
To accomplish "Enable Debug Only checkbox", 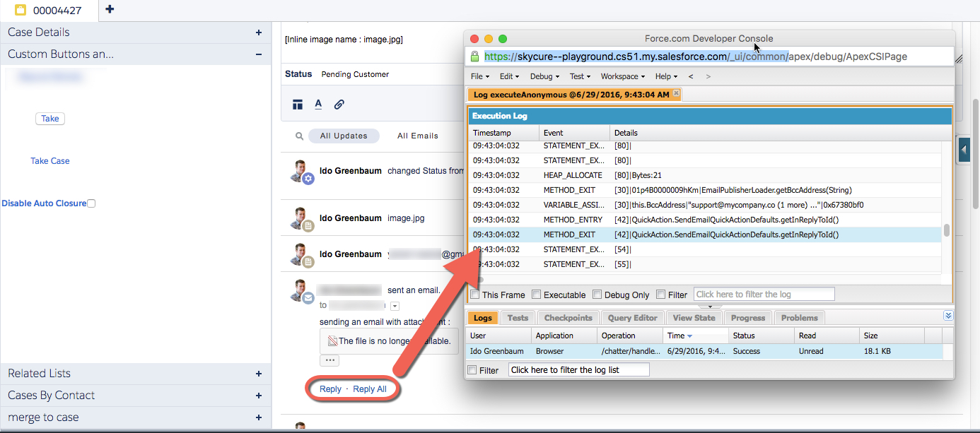I will click(x=597, y=295).
